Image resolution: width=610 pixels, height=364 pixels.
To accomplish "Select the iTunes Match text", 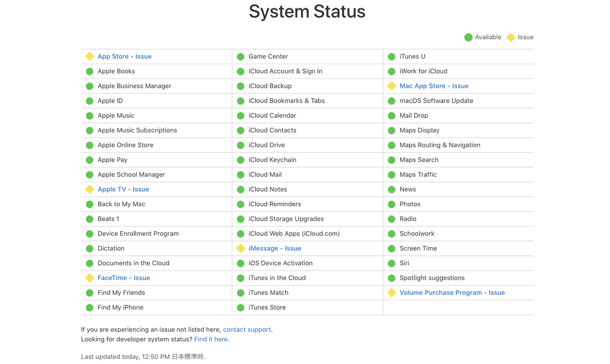I will tap(268, 292).
